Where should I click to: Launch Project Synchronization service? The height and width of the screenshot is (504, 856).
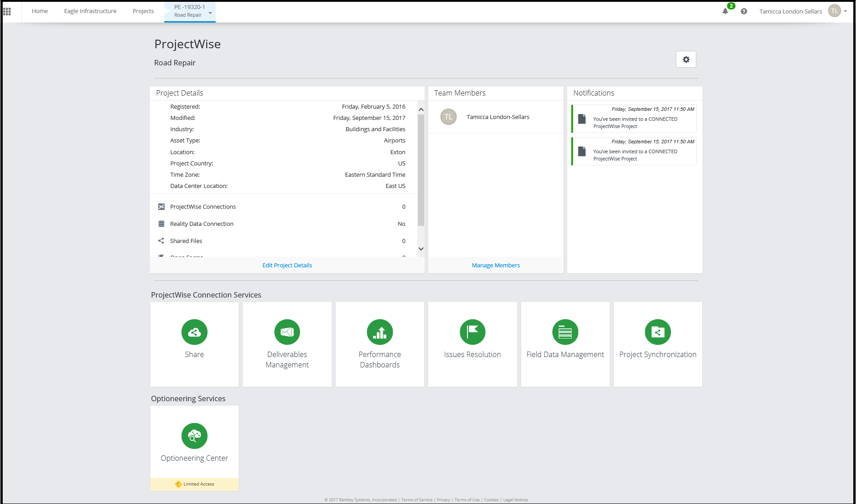657,332
